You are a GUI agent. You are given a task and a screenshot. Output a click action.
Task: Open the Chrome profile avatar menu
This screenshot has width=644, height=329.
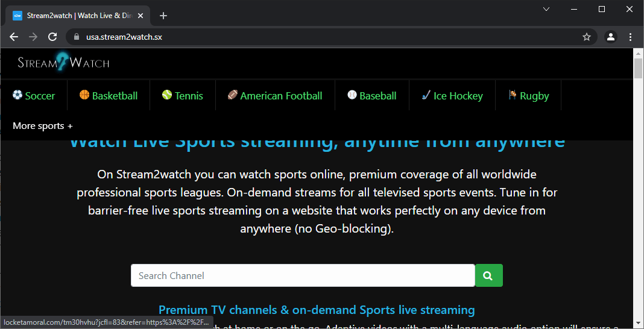pyautogui.click(x=611, y=37)
